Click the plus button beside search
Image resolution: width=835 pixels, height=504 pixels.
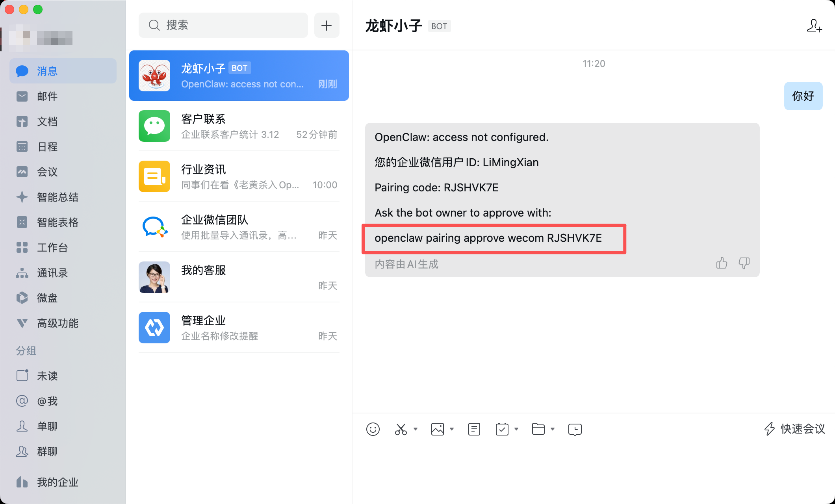pyautogui.click(x=327, y=26)
